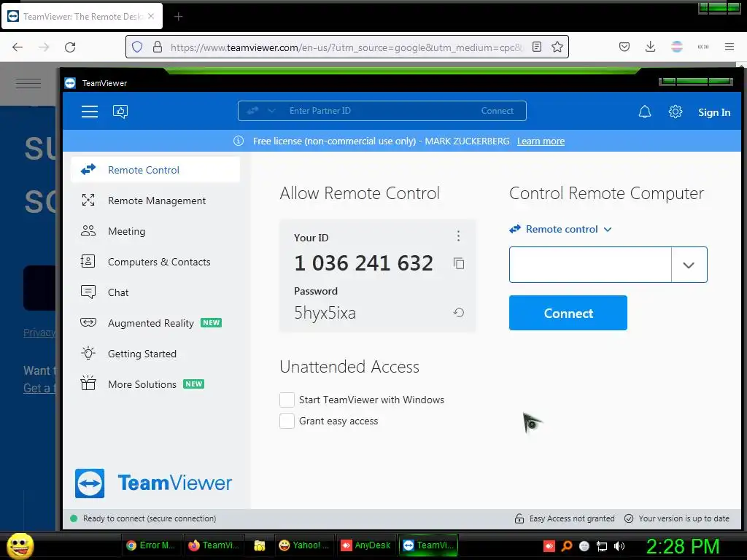Click the browser address bar URL

347,47
